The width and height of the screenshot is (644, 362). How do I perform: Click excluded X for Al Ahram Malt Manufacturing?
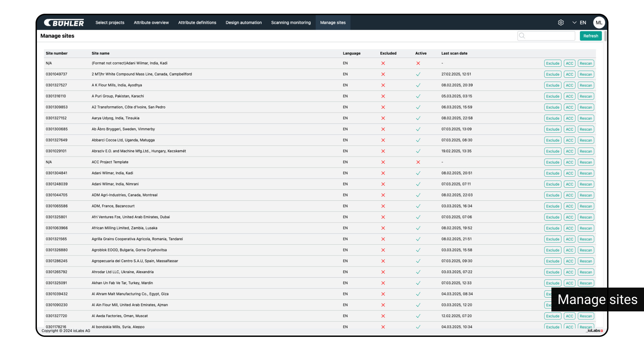click(383, 294)
